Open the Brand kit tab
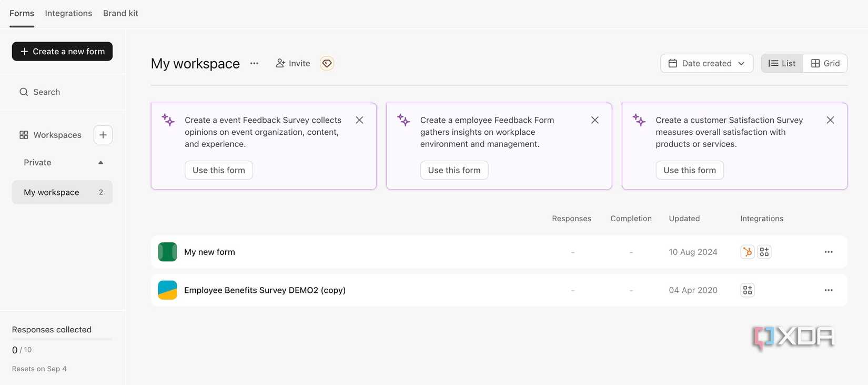Image resolution: width=868 pixels, height=385 pixels. (x=120, y=13)
